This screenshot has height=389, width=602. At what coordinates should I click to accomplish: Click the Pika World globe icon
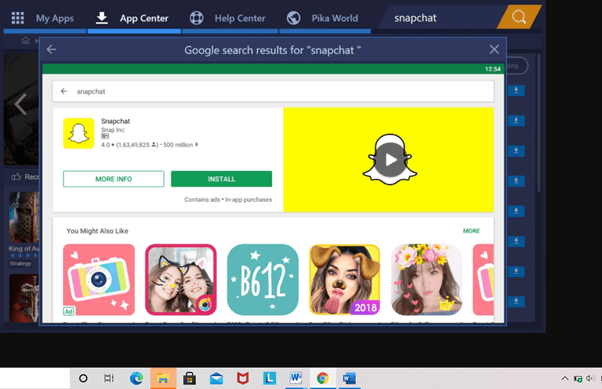pos(294,18)
